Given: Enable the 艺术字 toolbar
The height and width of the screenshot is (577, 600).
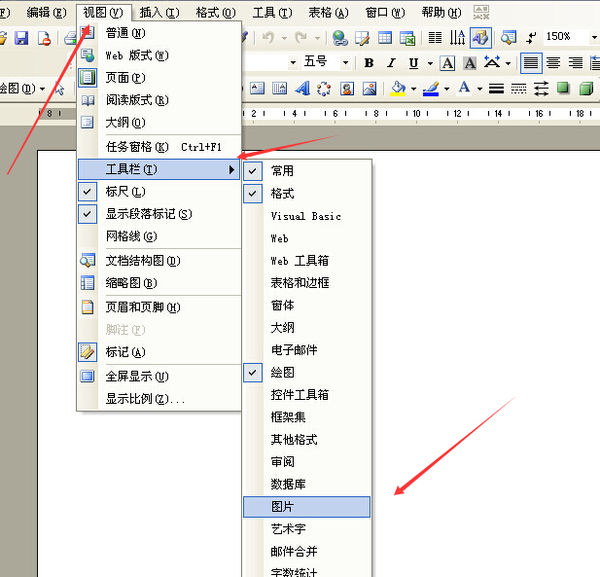Looking at the screenshot, I should (x=307, y=529).
